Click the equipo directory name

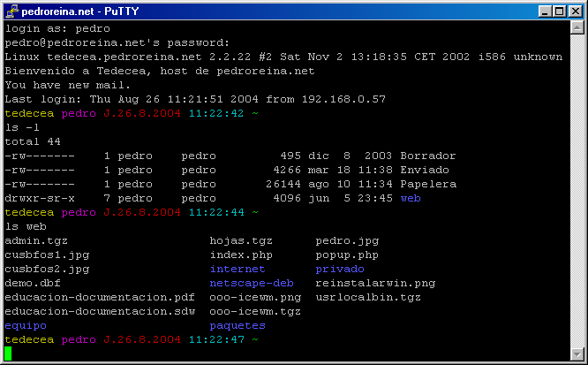coord(26,325)
